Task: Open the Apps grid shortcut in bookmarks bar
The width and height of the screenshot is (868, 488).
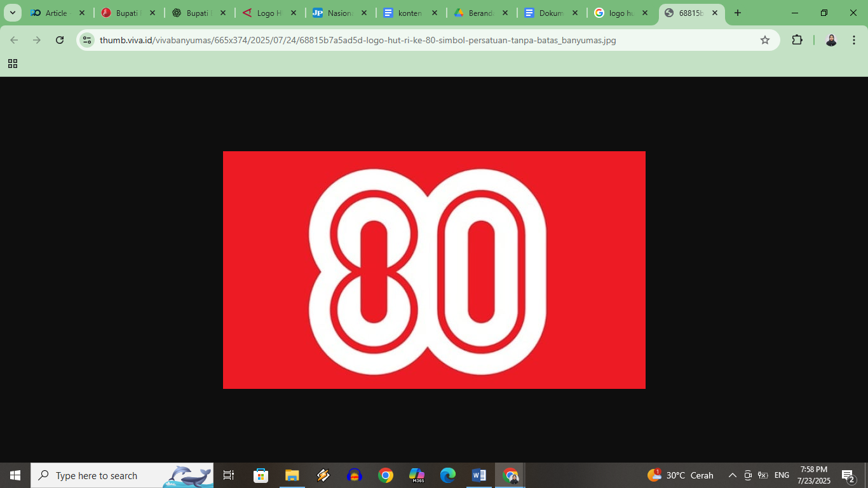Action: tap(13, 64)
